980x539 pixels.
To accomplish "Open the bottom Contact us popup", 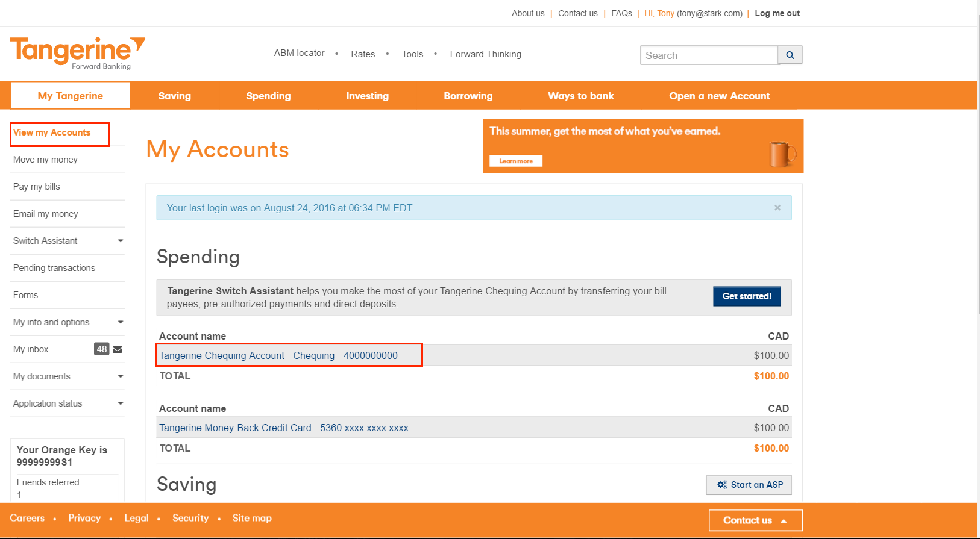I will [755, 520].
